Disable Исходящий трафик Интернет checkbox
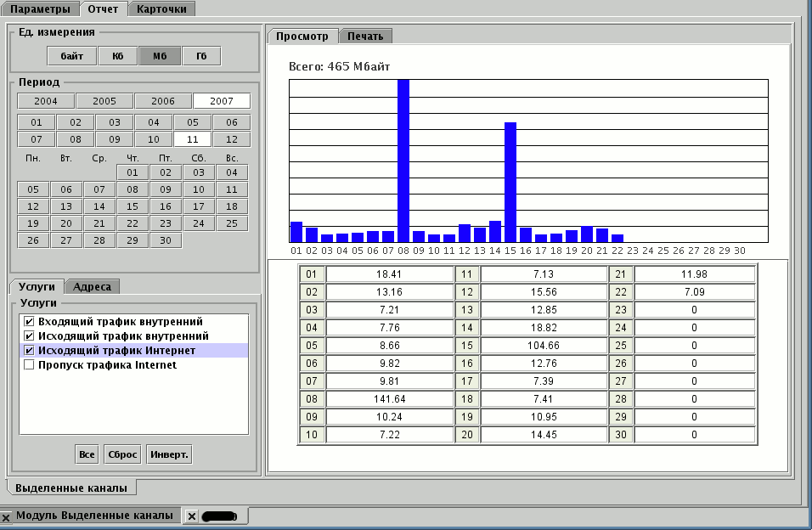Screen dimensions: 812x530 click(x=30, y=351)
